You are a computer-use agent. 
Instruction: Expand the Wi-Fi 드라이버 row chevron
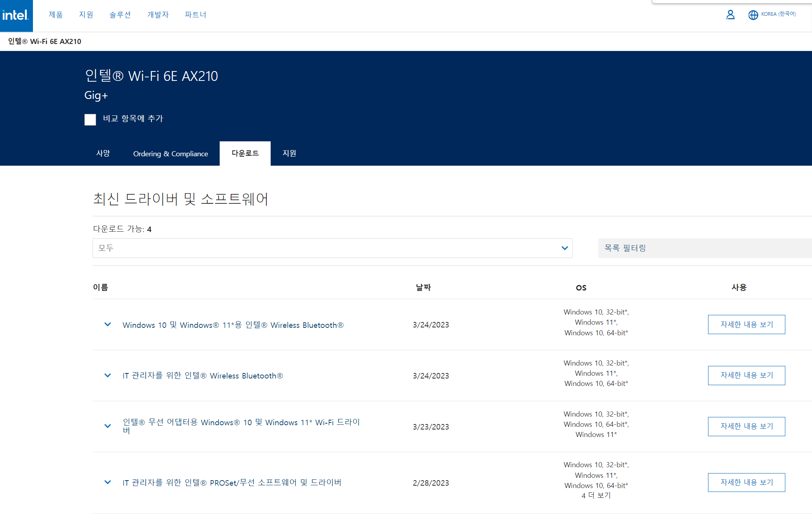click(x=107, y=426)
